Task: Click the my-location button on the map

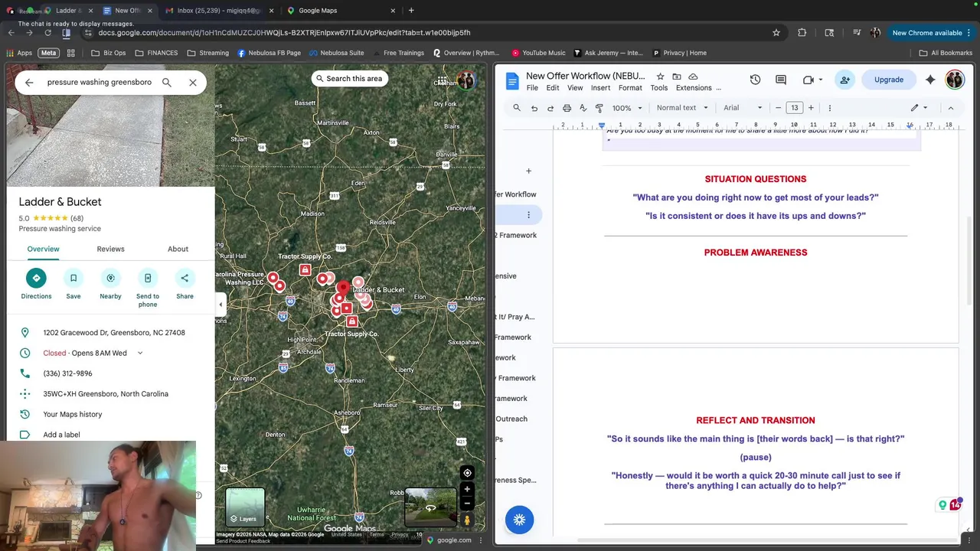Action: [x=467, y=473]
